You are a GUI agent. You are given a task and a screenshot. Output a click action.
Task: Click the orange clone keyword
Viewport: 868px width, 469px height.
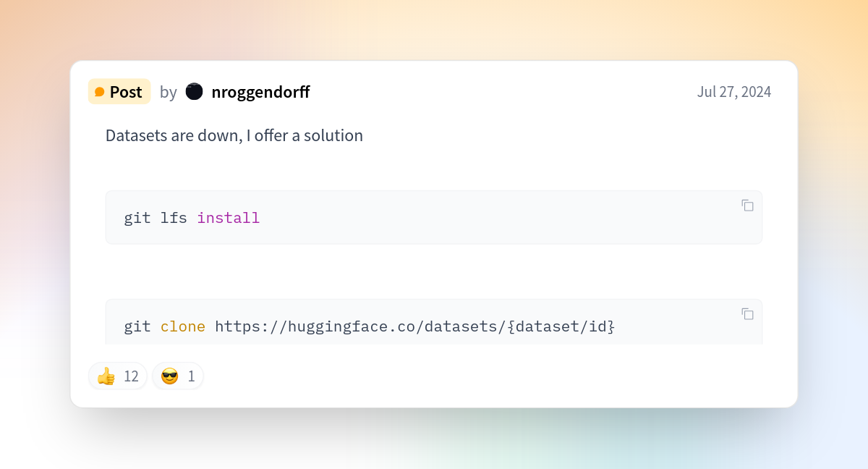183,326
